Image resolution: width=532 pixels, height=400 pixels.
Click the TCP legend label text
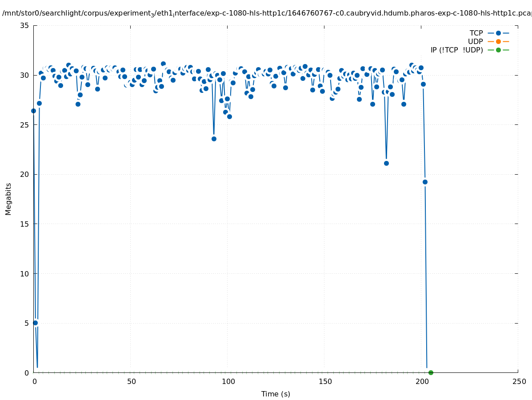476,33
